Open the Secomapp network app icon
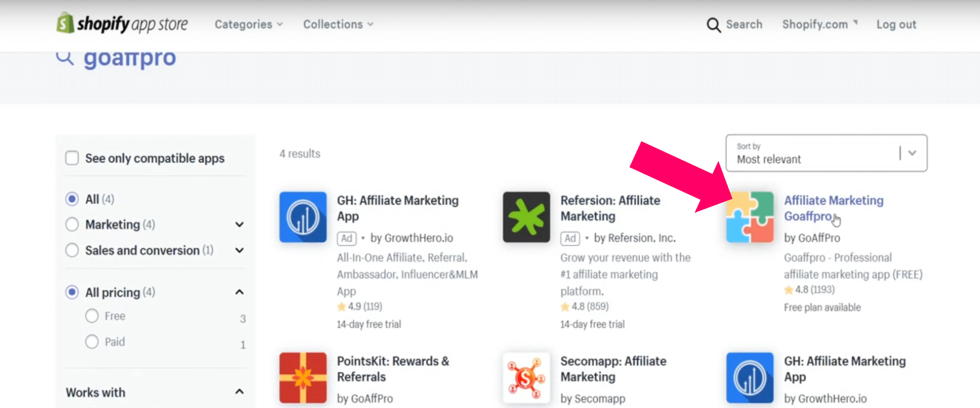Viewport: 980px width, 408px height. 526,377
